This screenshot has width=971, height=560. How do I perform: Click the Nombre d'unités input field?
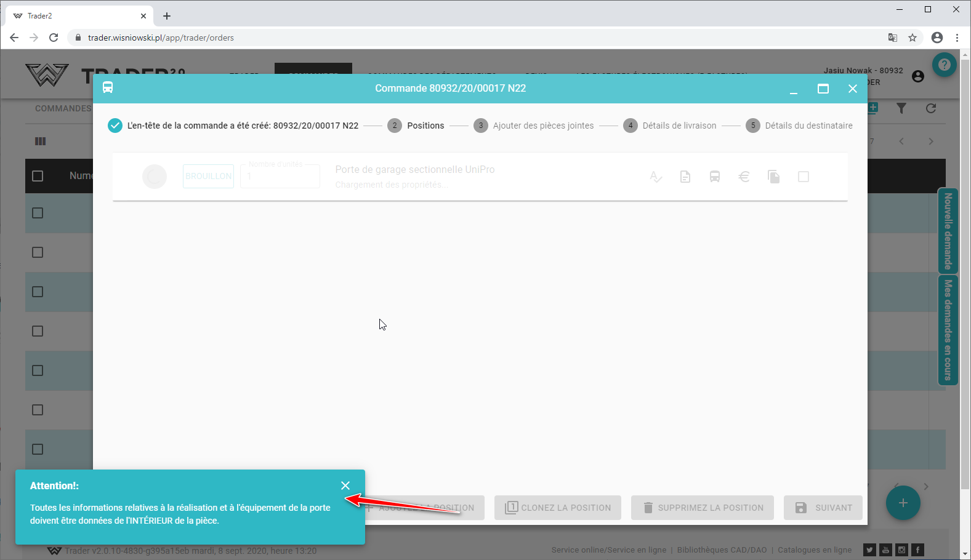pos(280,177)
